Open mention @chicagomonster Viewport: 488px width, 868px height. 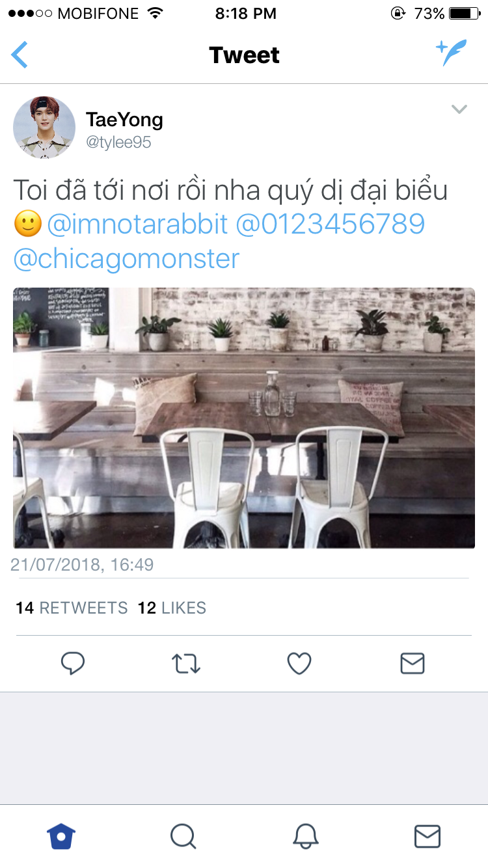pos(126,258)
